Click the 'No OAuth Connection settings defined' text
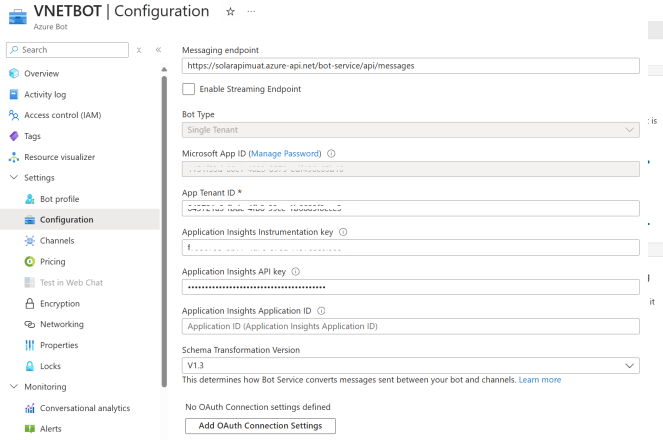 point(258,407)
